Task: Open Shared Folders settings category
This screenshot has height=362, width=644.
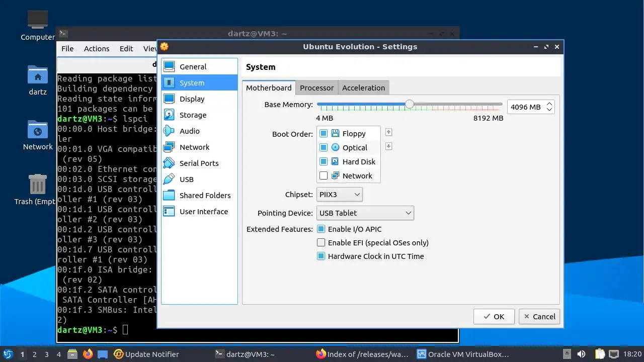Action: pyautogui.click(x=199, y=196)
